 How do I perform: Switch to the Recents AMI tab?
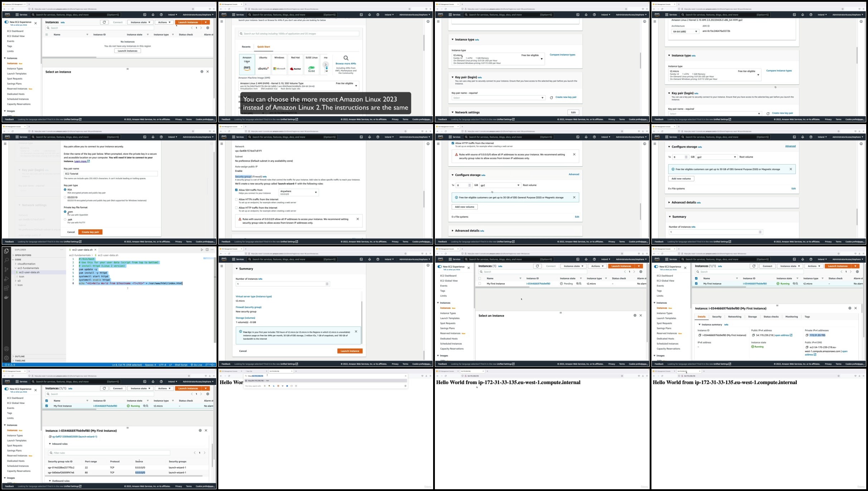tap(246, 47)
